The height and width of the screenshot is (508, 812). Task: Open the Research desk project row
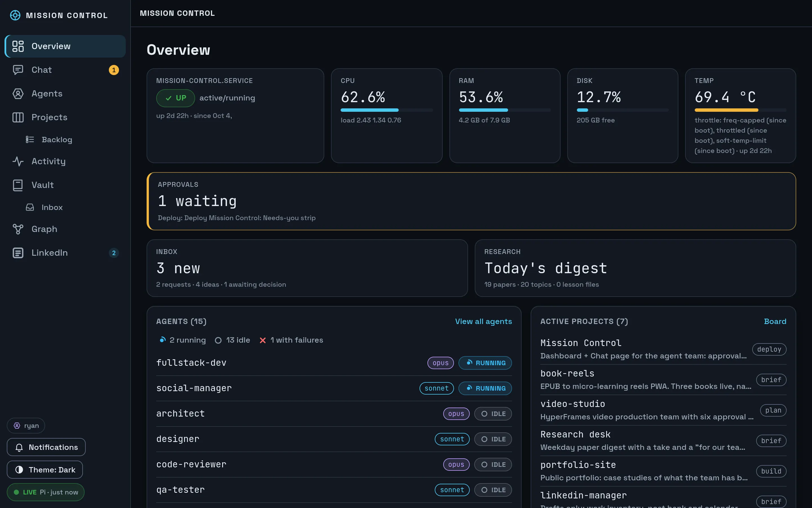(663, 441)
